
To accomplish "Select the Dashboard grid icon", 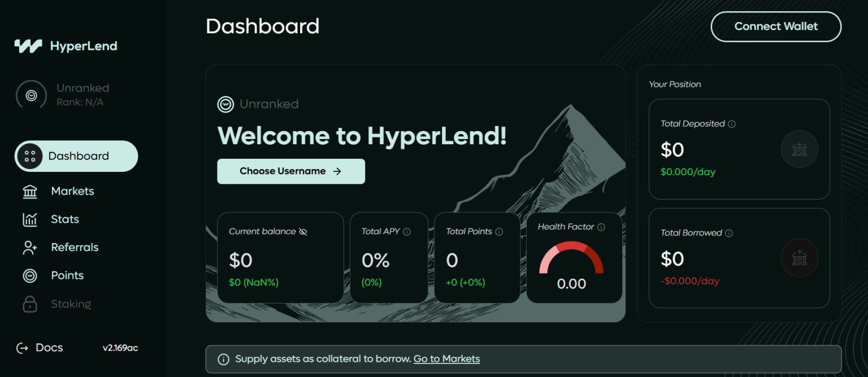I will pyautogui.click(x=29, y=156).
